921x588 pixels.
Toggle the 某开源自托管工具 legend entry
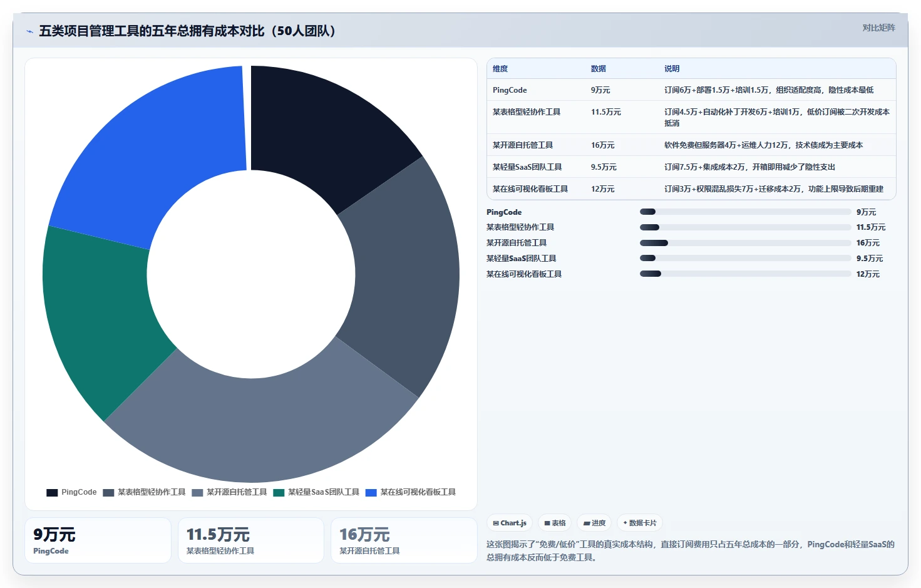click(x=229, y=492)
